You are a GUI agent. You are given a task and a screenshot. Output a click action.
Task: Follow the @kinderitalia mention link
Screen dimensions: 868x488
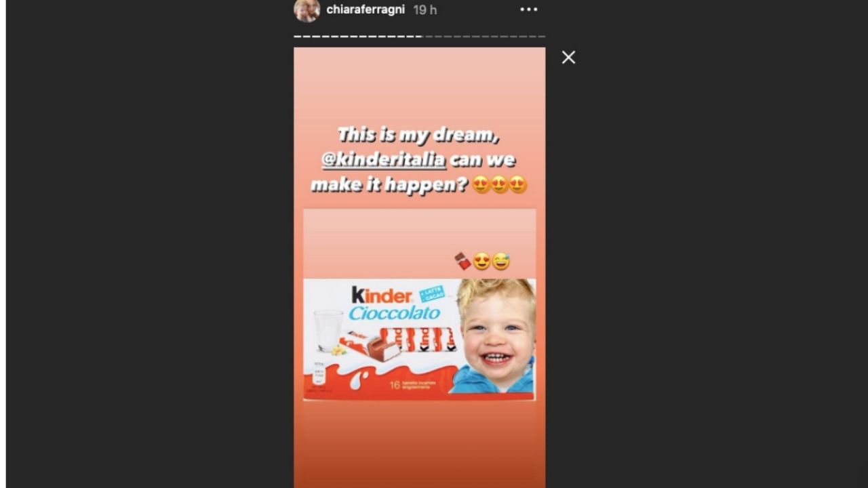[x=384, y=160]
